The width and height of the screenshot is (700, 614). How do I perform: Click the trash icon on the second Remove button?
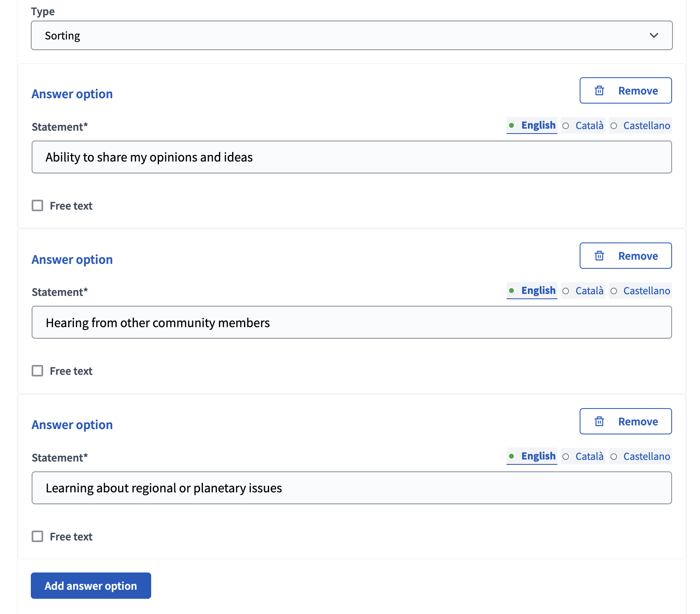click(x=599, y=256)
